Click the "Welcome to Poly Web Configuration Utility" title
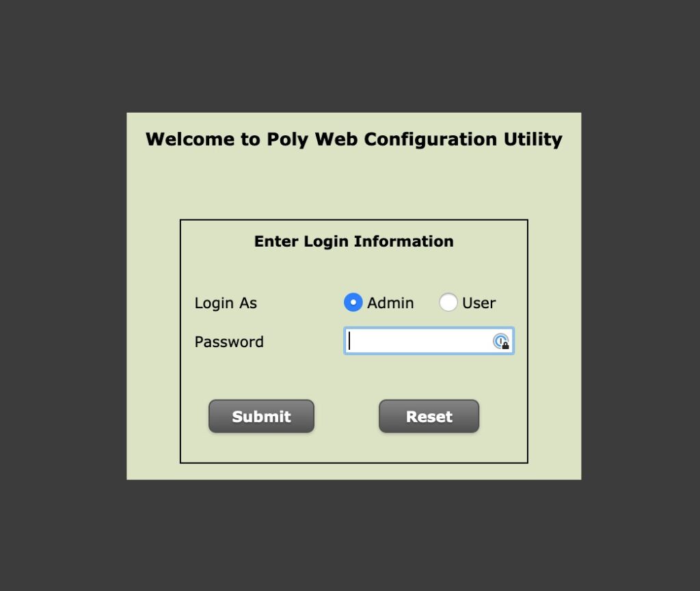700x591 pixels. 354,139
